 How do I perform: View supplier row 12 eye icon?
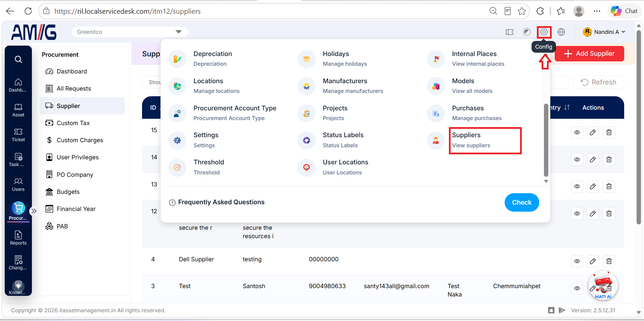[577, 214]
